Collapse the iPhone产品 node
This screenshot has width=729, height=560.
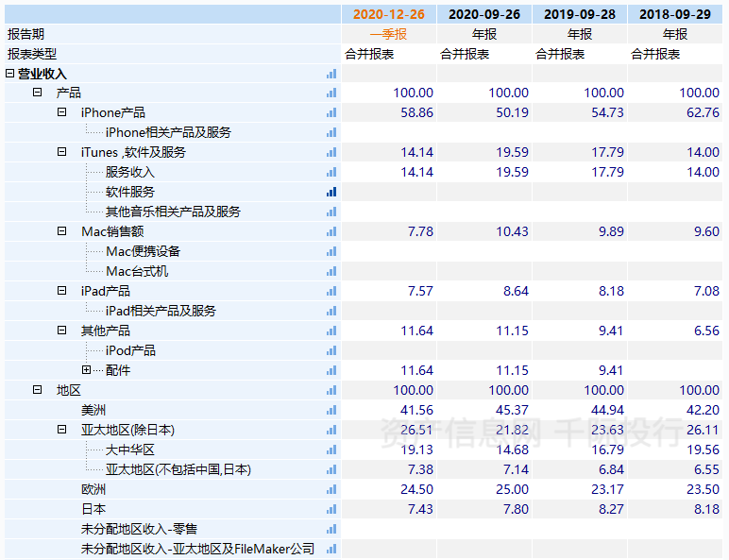[x=61, y=111]
